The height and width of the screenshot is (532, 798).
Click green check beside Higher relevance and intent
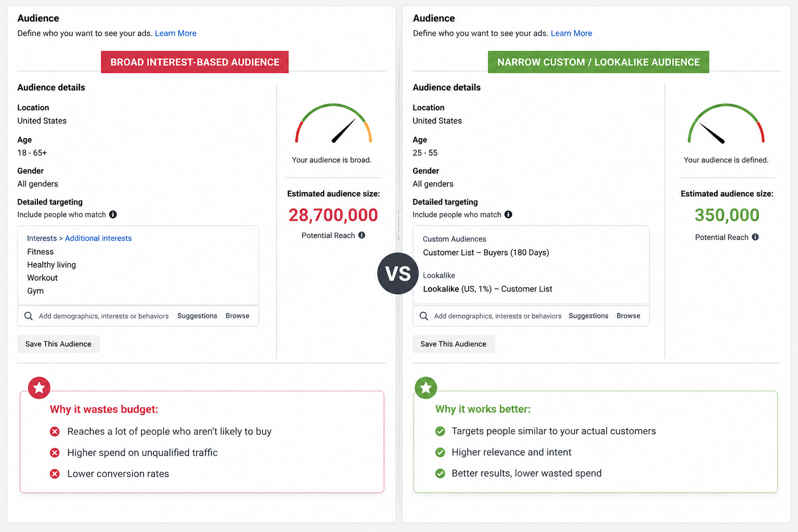point(440,453)
